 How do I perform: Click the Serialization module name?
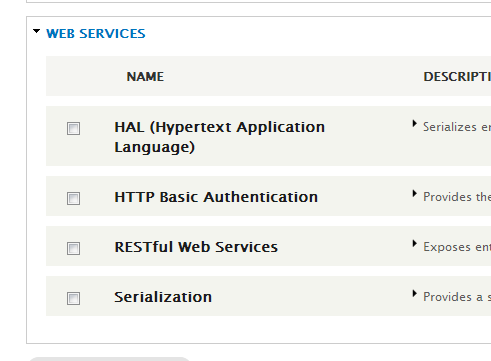point(163,297)
